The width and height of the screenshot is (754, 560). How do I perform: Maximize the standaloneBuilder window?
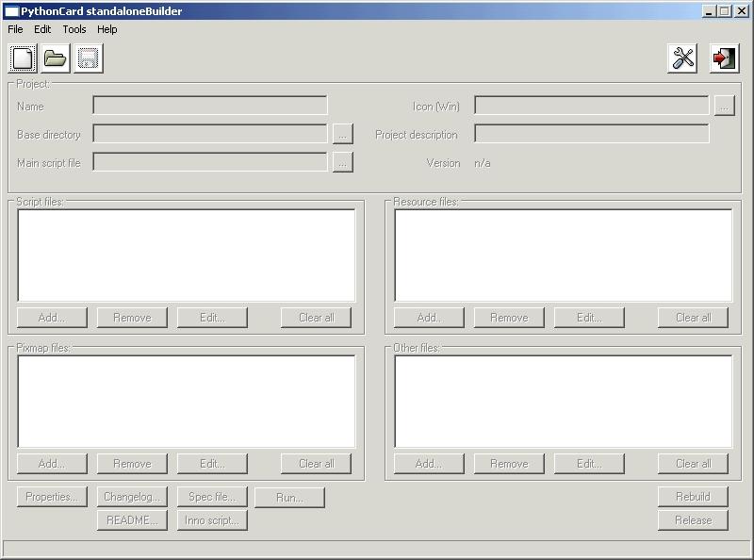coord(725,11)
